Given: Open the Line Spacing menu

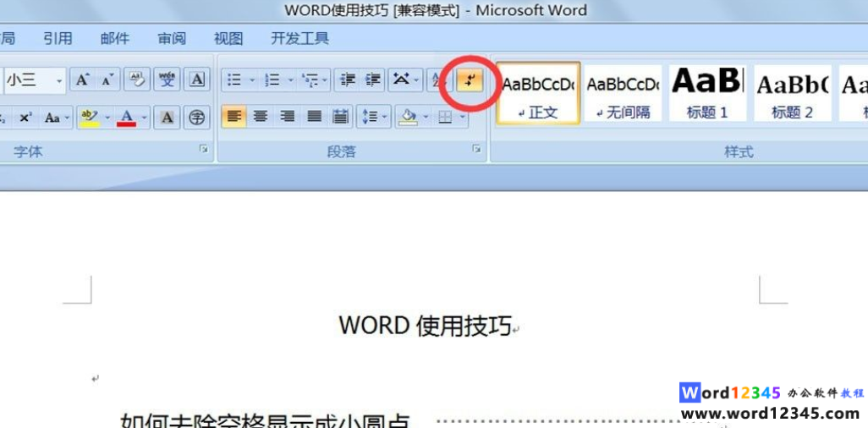Looking at the screenshot, I should [x=374, y=116].
